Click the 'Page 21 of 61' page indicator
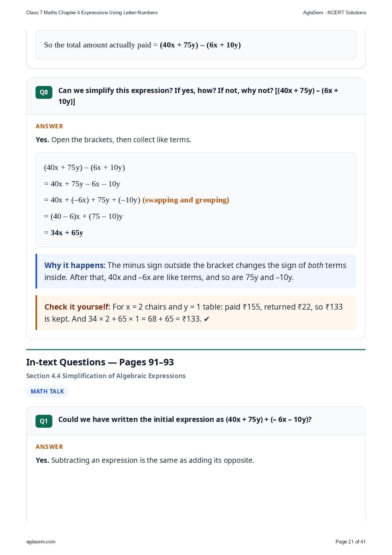This screenshot has width=392, height=555. (350, 542)
